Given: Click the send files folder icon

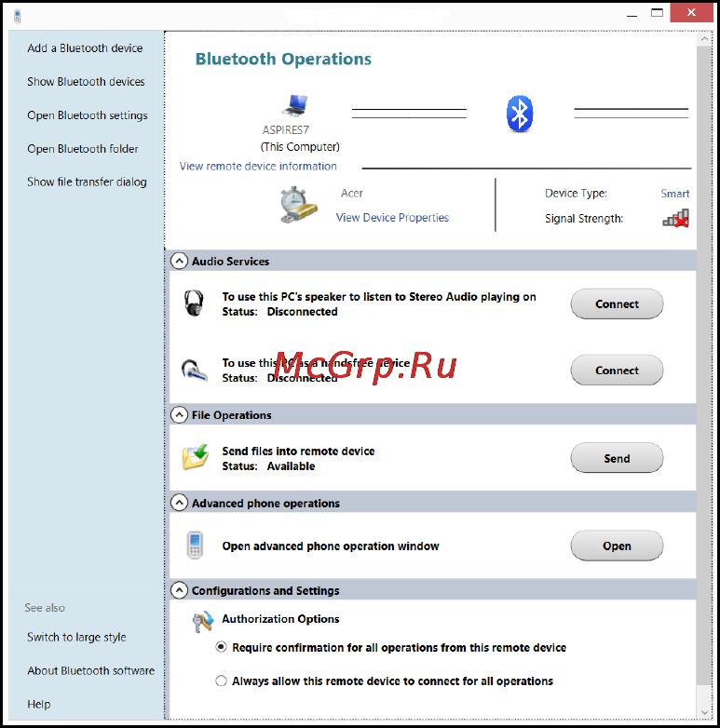Looking at the screenshot, I should tap(195, 457).
